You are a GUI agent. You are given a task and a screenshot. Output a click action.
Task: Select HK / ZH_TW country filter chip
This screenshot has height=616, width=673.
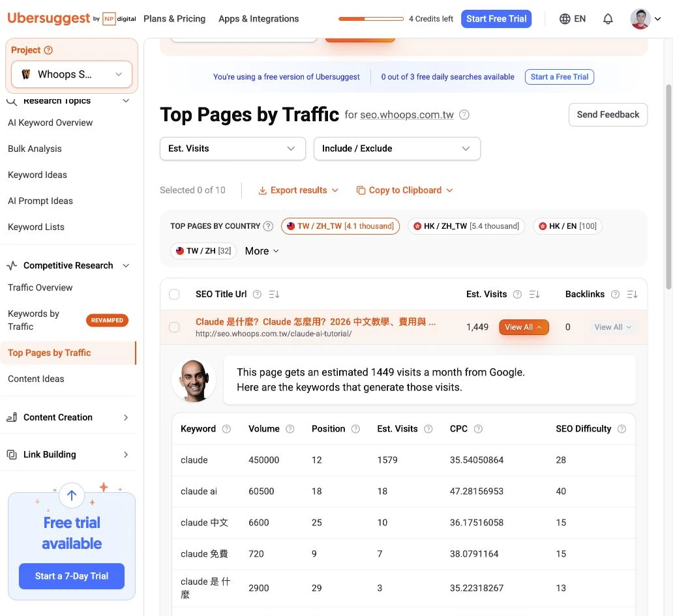coord(466,226)
